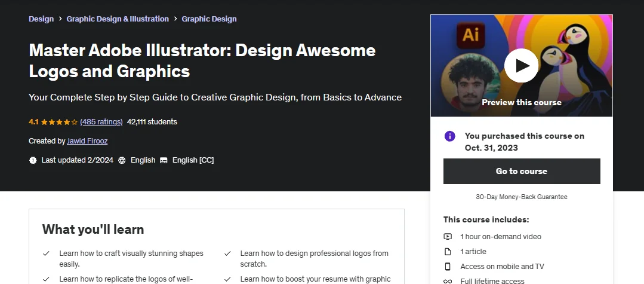Click the last updated alert badge icon
Screen dimensions: 644x284
pyautogui.click(x=33, y=160)
